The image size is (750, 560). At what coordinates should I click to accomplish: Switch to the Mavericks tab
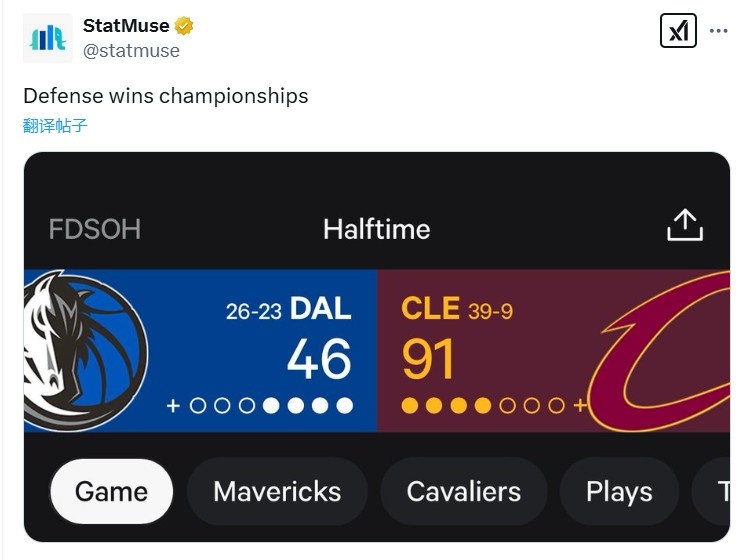277,491
